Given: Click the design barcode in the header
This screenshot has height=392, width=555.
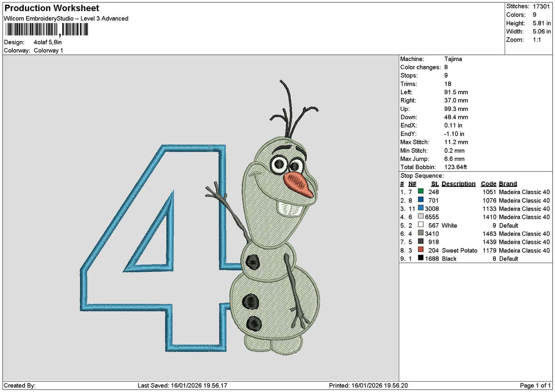Looking at the screenshot, I should pyautogui.click(x=47, y=30).
